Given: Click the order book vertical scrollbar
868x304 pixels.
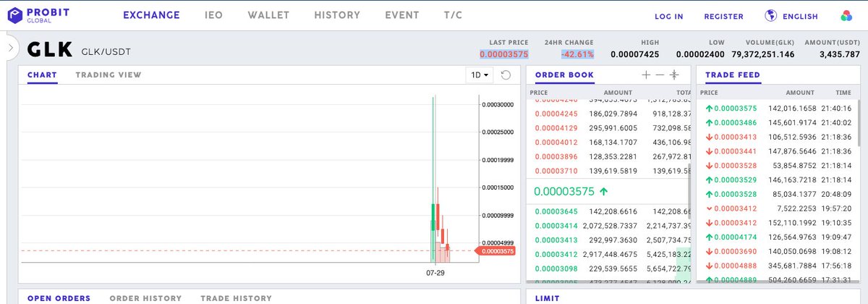Looking at the screenshot, I should click(689, 192).
